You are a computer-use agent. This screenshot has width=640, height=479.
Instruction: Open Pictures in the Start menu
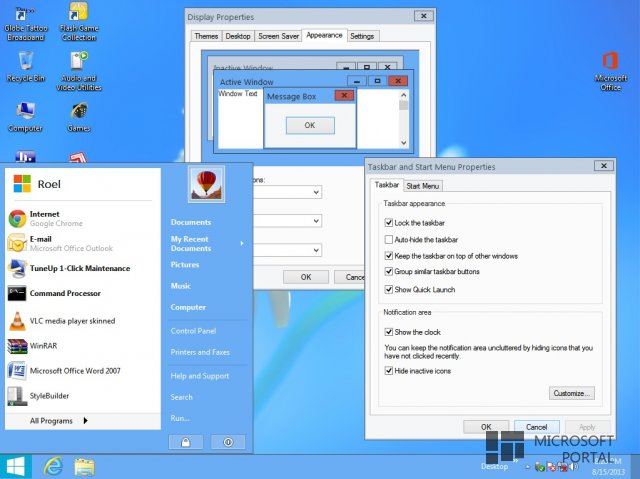coord(184,265)
